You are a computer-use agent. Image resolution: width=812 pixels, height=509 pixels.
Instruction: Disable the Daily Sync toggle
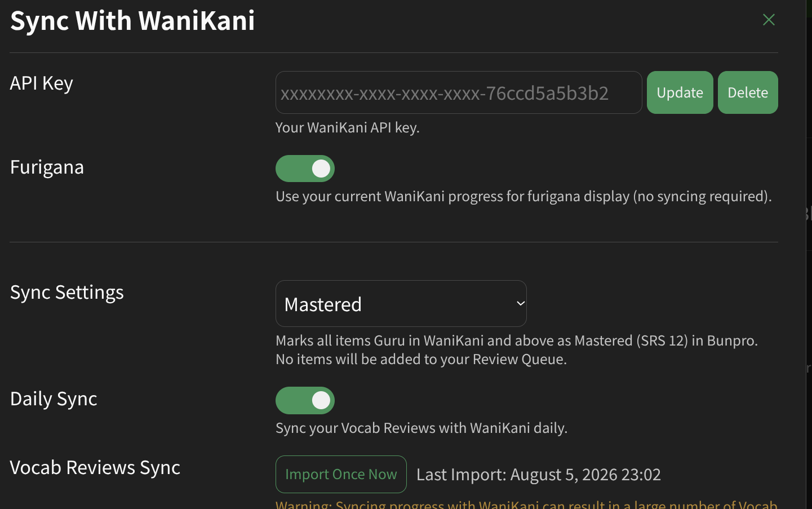pos(305,400)
